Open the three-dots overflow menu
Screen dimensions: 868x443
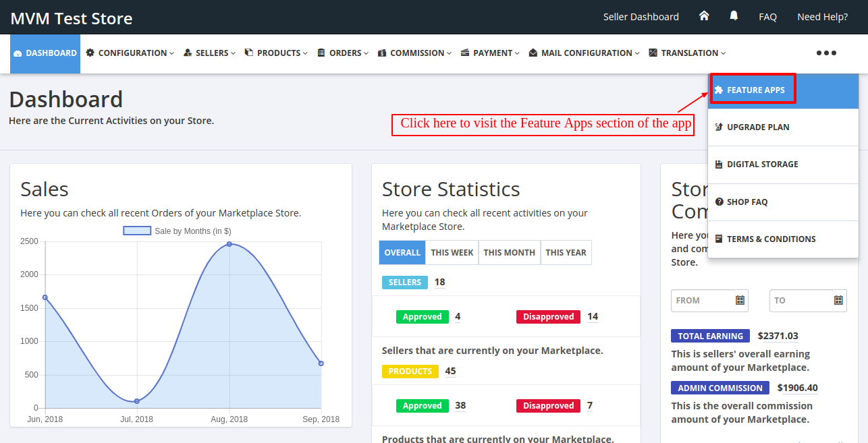[826, 53]
